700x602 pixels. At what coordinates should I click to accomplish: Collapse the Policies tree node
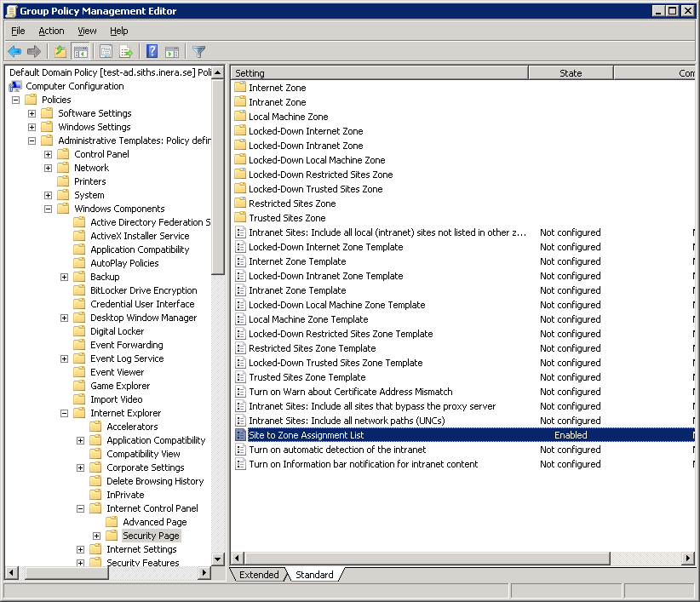[15, 100]
